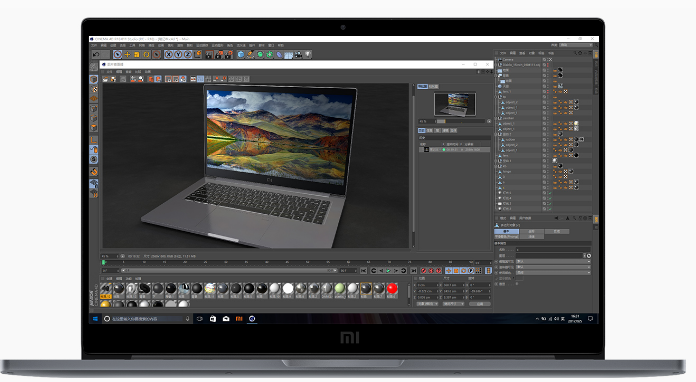Select the Move tool (yellow cross)
The image size is (696, 382).
coord(127,55)
